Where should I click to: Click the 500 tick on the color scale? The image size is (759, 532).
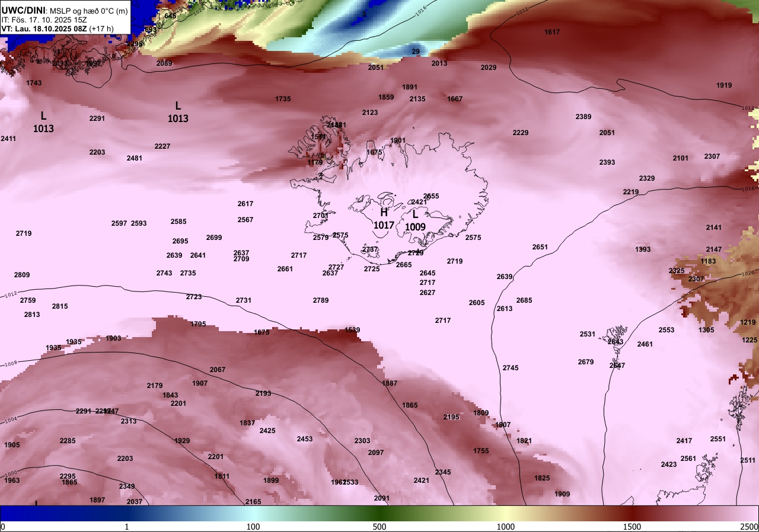click(x=379, y=527)
